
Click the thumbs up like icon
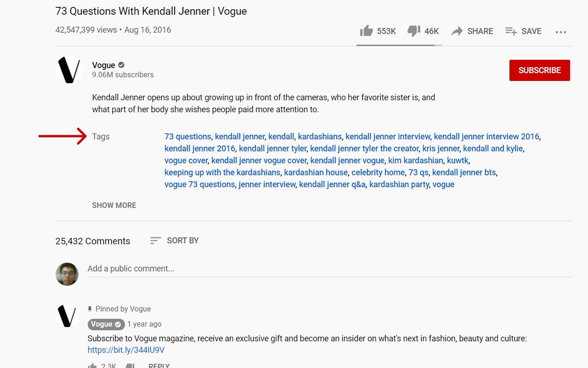[x=367, y=31]
